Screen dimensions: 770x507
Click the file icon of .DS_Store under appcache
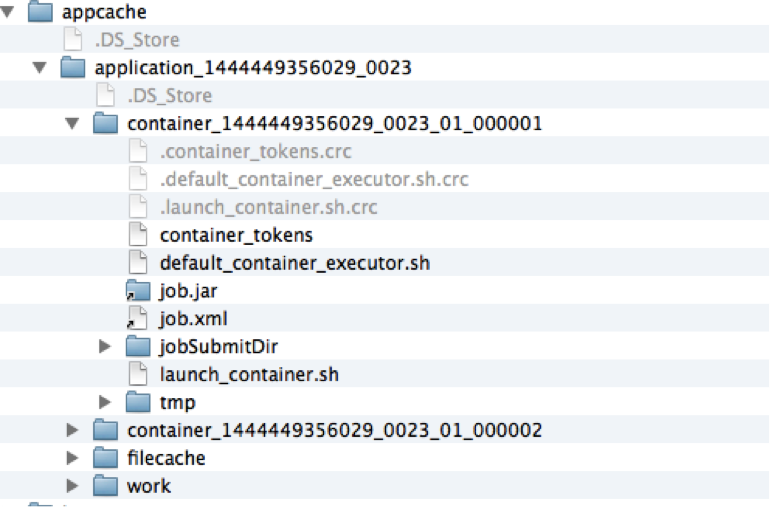(x=73, y=39)
